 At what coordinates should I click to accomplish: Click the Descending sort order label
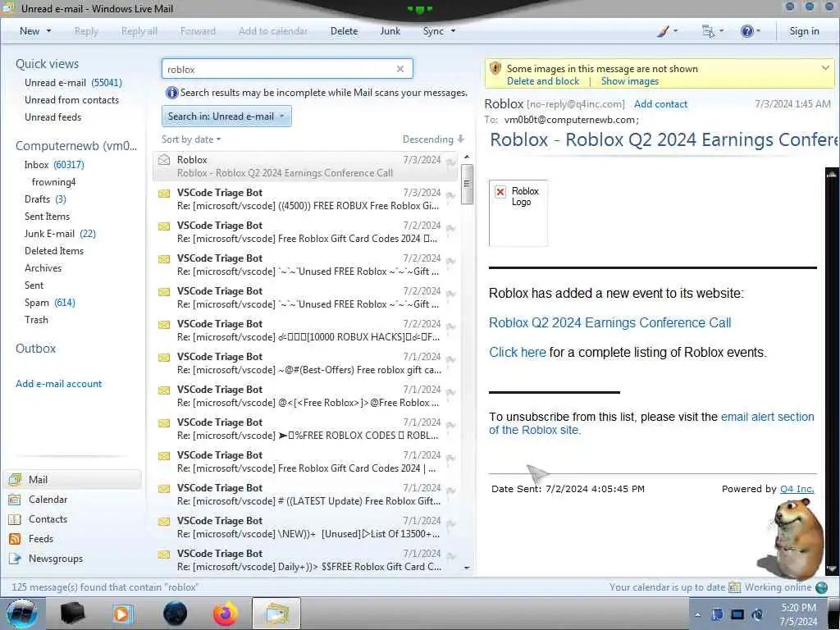(x=427, y=139)
